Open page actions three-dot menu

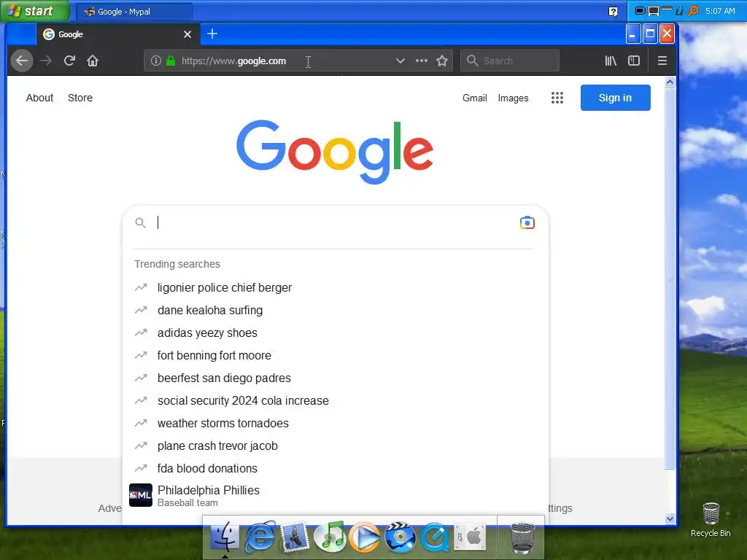pos(422,61)
